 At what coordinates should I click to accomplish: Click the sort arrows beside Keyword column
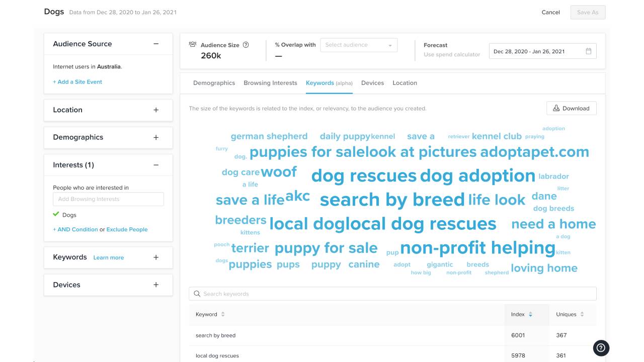click(223, 314)
